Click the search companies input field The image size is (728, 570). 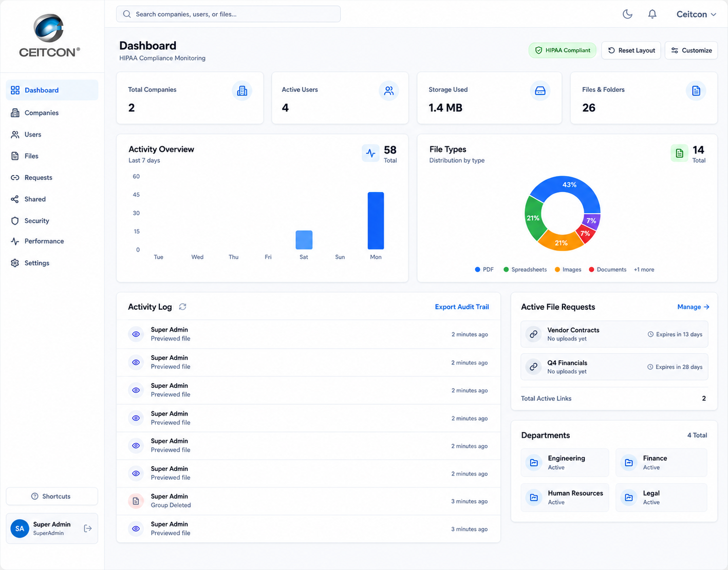coord(228,14)
